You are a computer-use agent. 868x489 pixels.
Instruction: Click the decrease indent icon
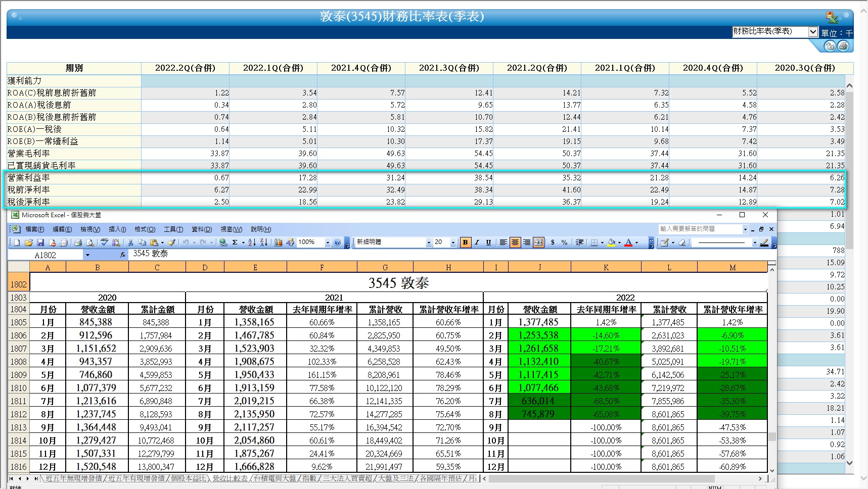pos(580,242)
